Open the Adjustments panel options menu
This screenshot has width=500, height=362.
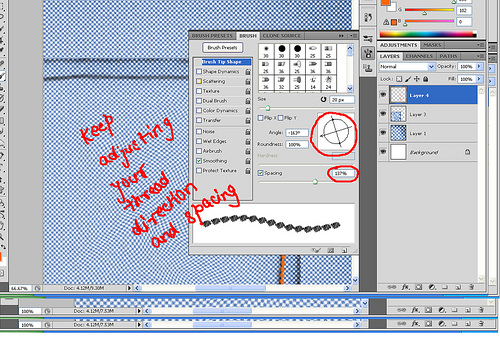point(480,45)
